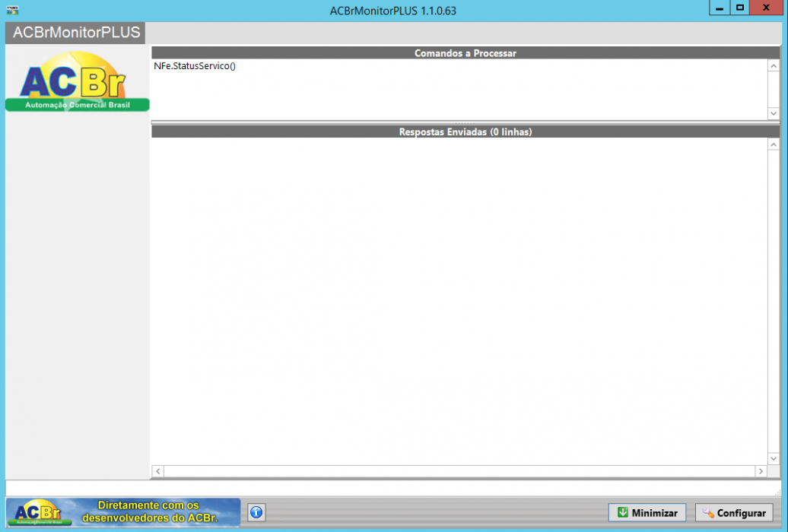Screen dimensions: 788x532
Task: Click the application icon in title bar
Action: click(13, 10)
